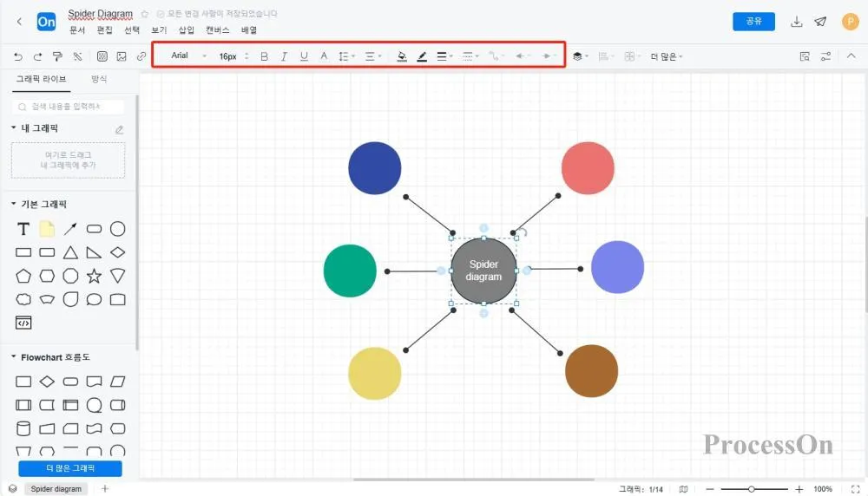
Task: Click the download icon
Action: [796, 22]
